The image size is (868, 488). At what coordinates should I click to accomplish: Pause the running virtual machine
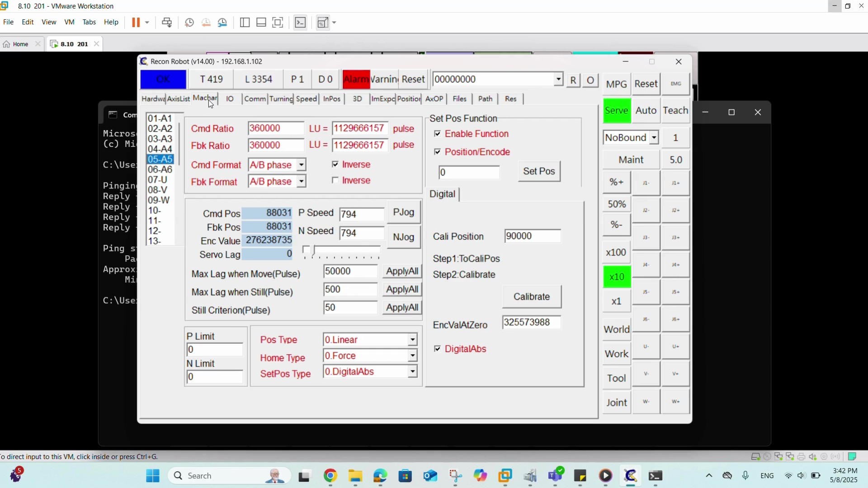point(137,22)
